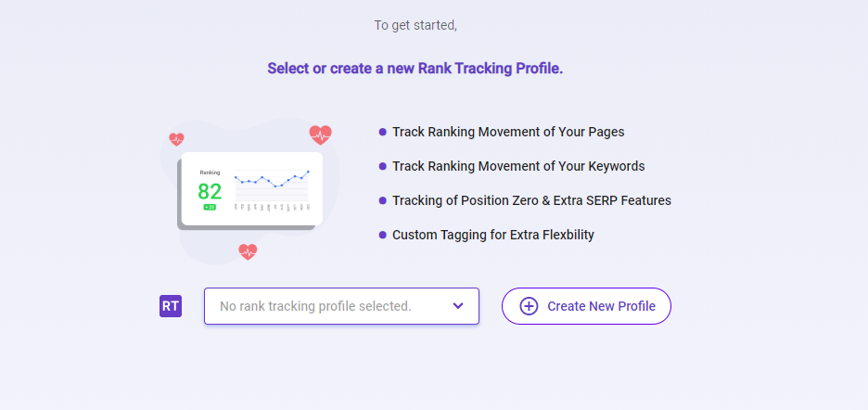868x410 pixels.
Task: Click the green +20 badge
Action: [210, 207]
